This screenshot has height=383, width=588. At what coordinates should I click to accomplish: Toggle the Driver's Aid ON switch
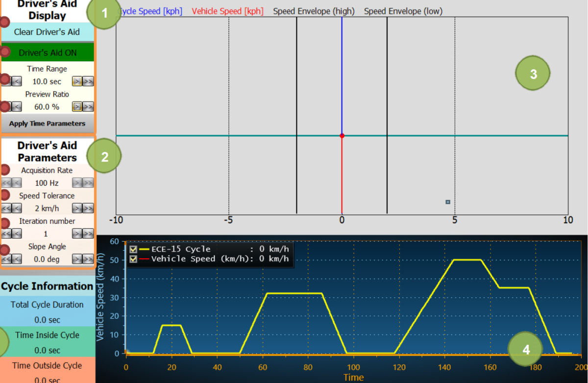click(48, 53)
